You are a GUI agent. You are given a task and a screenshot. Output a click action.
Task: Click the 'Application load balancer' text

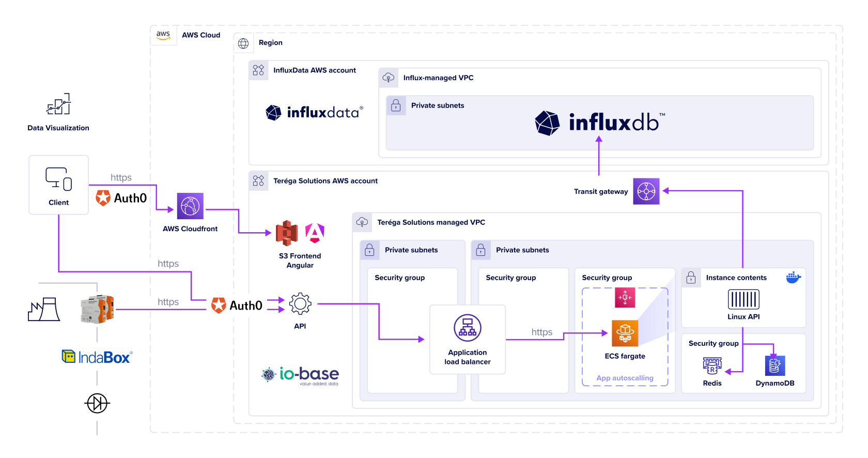[468, 357]
